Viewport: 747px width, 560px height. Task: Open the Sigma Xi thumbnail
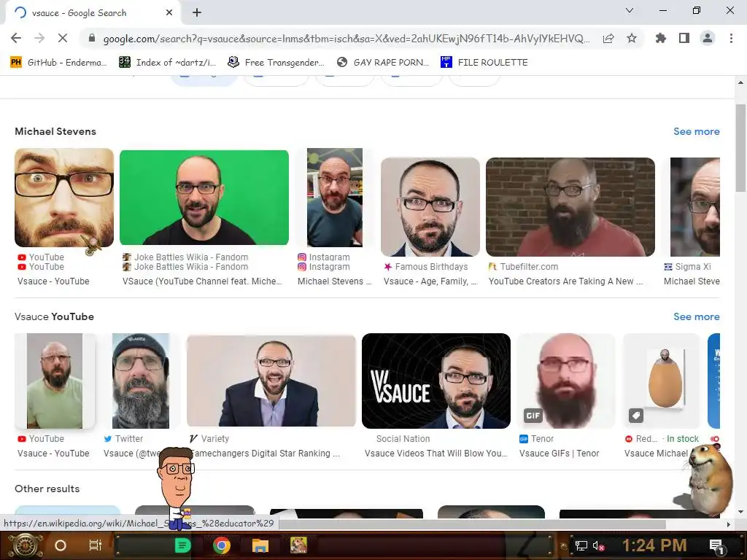click(695, 207)
